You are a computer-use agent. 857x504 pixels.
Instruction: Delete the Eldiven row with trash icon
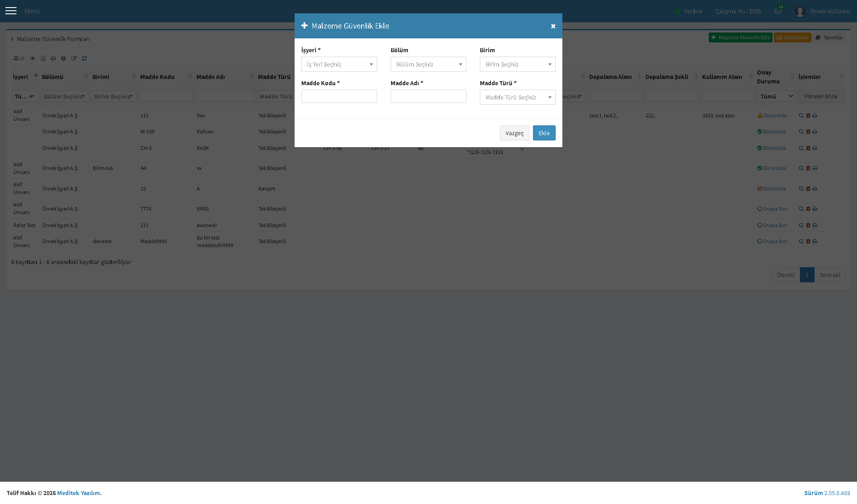(808, 132)
